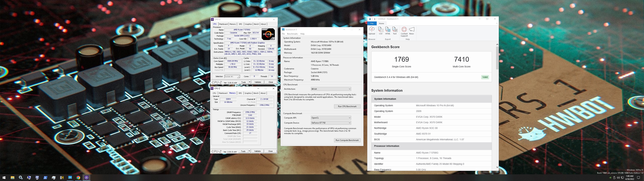Click CAS# Latency value 12.0 clocks
The width and height of the screenshot is (644, 181).
coord(250,118)
